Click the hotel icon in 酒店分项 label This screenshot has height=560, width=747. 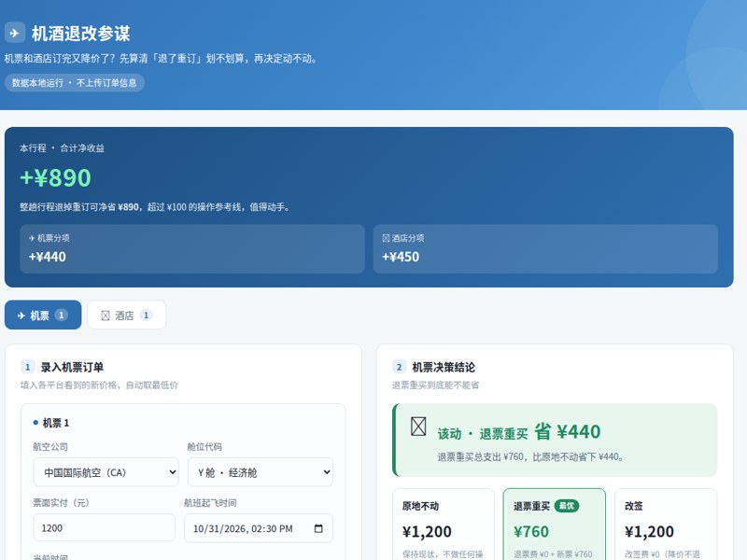[x=386, y=238]
